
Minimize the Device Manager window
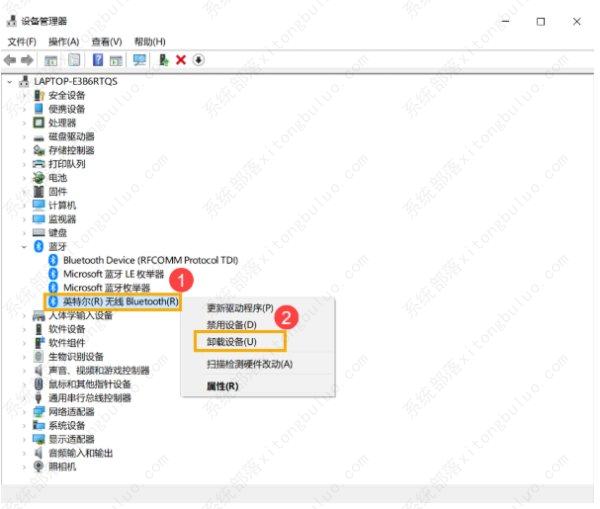click(x=505, y=21)
